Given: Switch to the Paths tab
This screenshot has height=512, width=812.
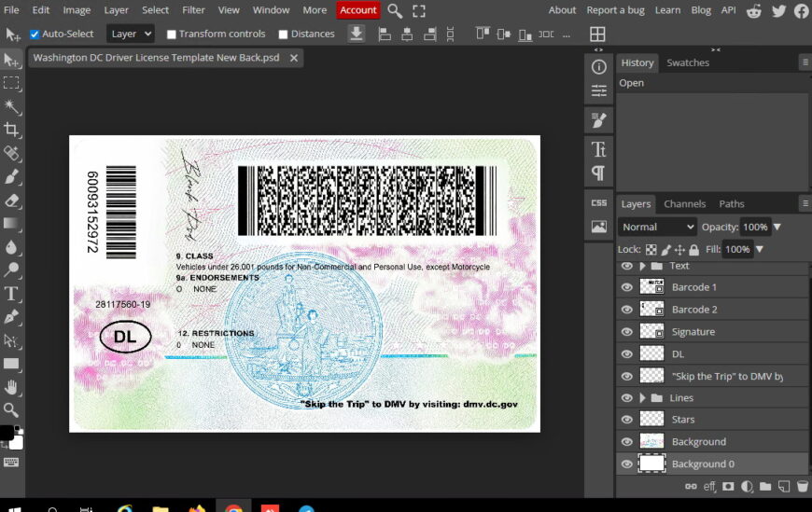Looking at the screenshot, I should tap(731, 204).
